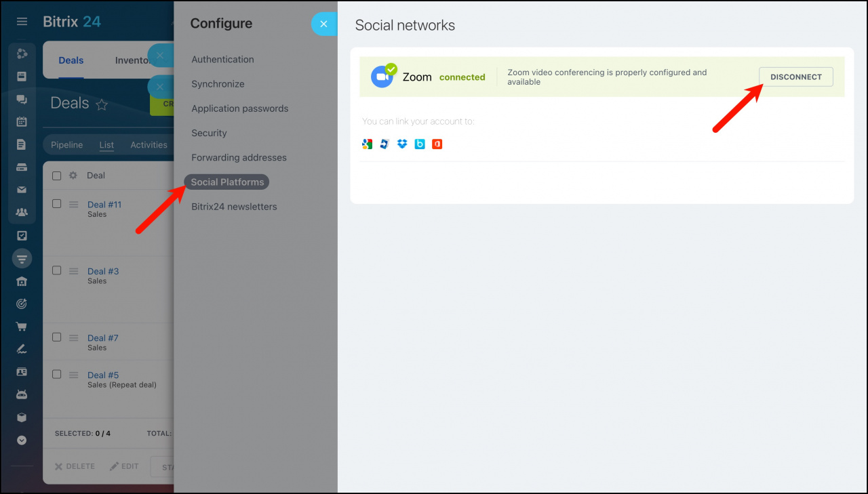
Task: Mark Deals page as favorite with star
Action: [102, 104]
